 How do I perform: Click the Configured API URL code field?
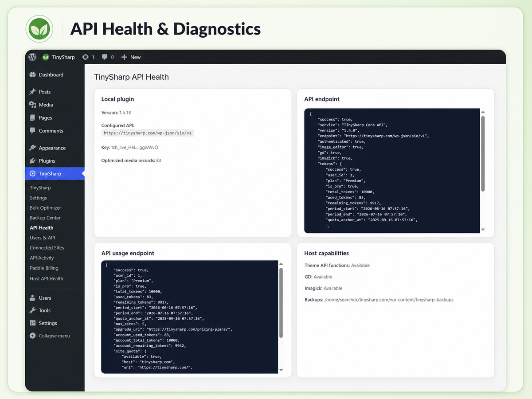(x=148, y=133)
